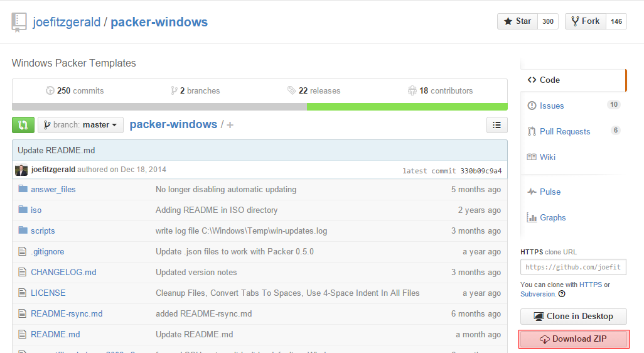Screen dimensions: 644x353
Task: Open the branch: master dropdown
Action: tap(80, 125)
